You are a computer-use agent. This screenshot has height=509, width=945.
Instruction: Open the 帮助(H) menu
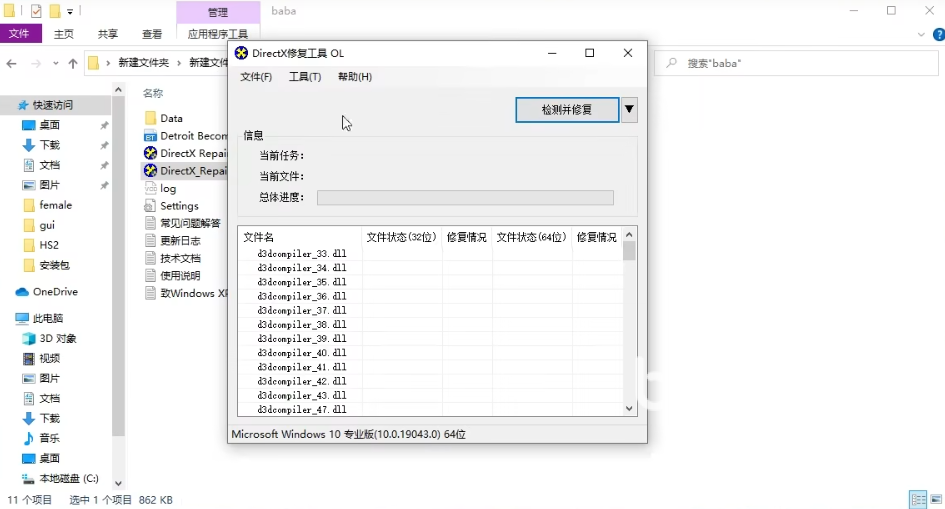pyautogui.click(x=355, y=77)
